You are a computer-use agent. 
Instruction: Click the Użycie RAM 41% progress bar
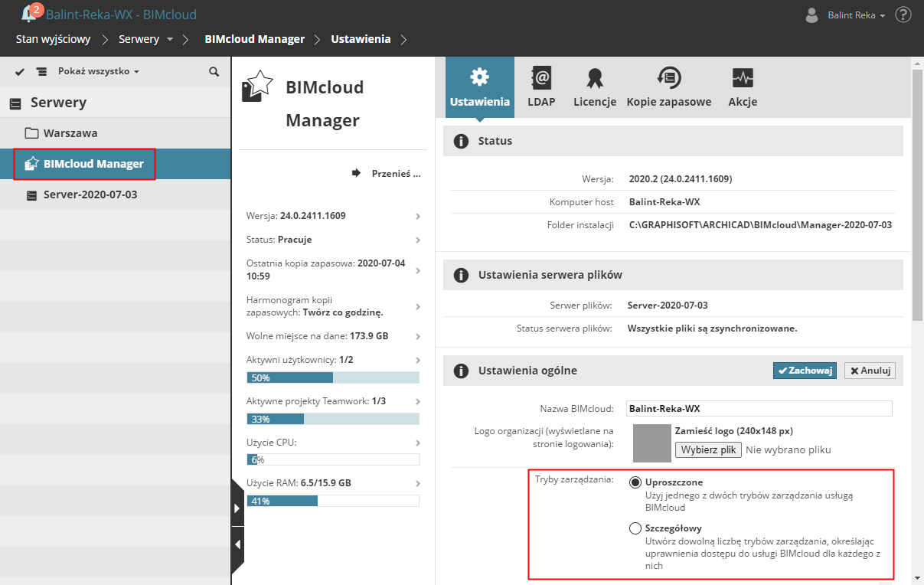(333, 501)
